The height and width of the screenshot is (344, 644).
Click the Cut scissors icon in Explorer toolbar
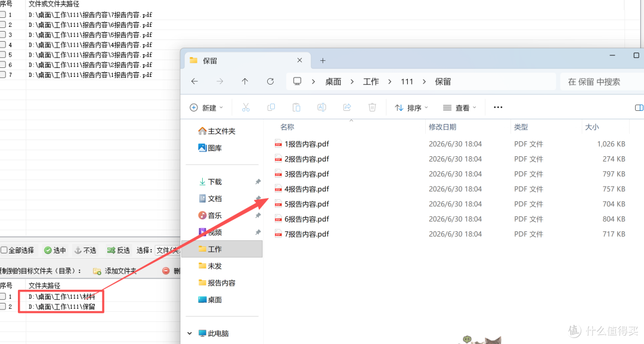click(246, 107)
